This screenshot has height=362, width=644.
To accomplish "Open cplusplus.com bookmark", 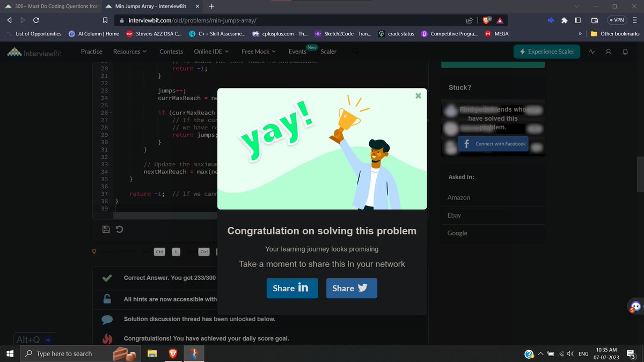I will 280,34.
